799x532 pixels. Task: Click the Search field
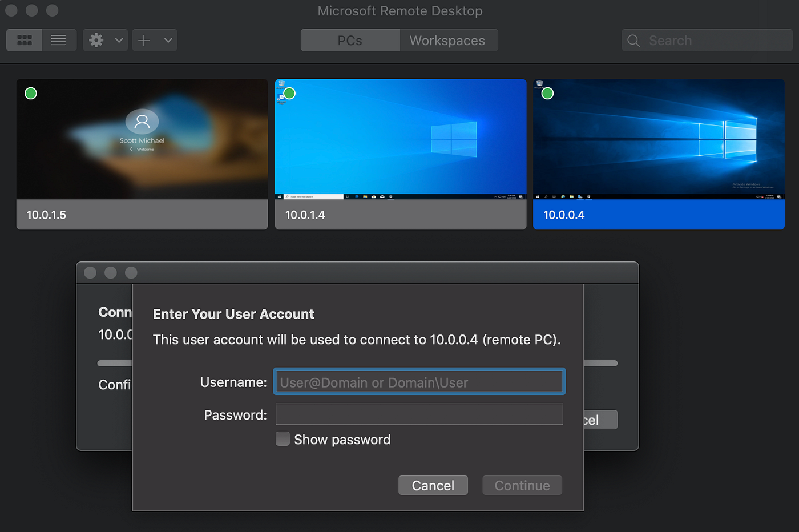pyautogui.click(x=707, y=41)
